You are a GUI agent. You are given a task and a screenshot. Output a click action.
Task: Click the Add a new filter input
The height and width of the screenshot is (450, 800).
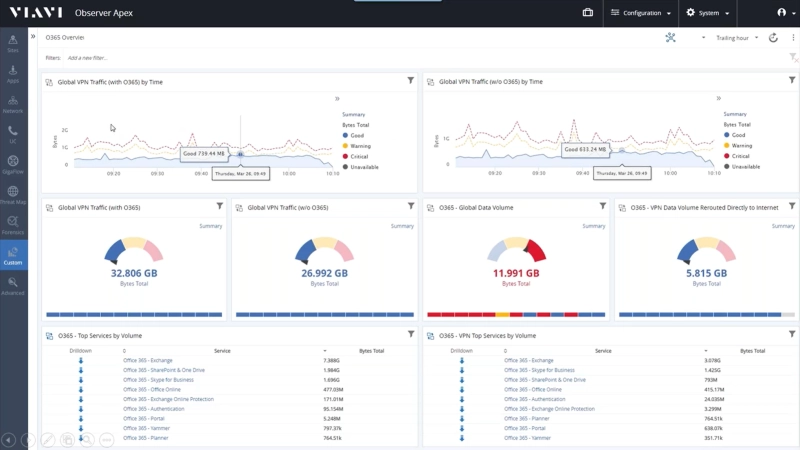point(88,58)
